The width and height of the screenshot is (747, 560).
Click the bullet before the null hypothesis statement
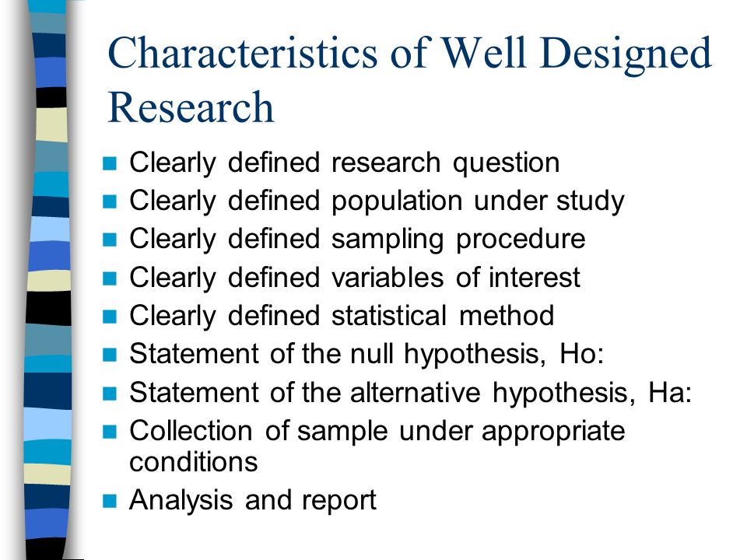(110, 355)
